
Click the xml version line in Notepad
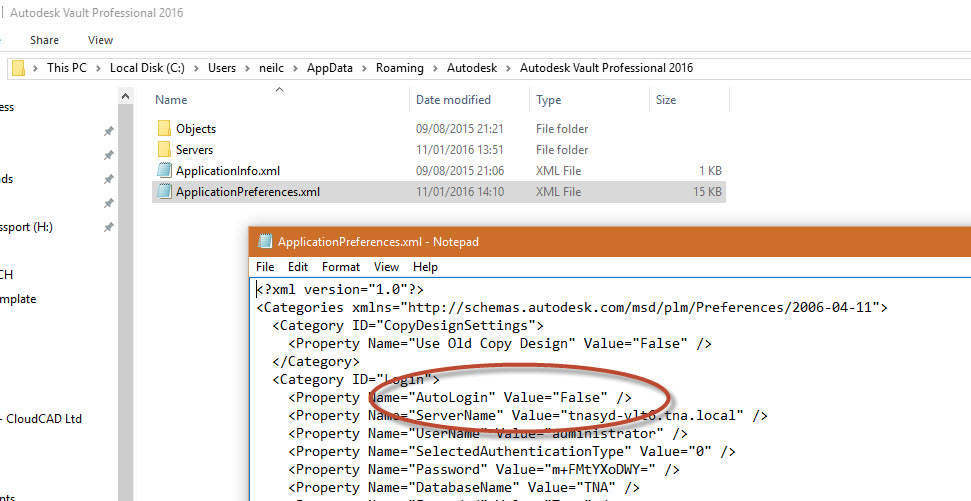click(x=340, y=289)
